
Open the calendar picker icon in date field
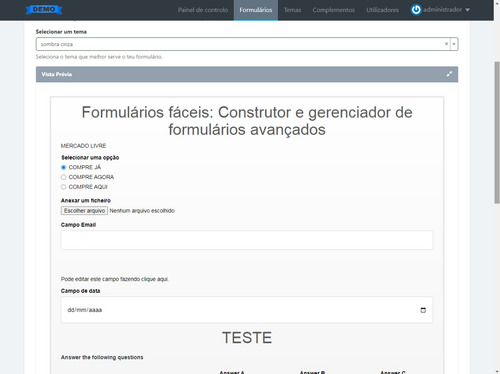[423, 310]
